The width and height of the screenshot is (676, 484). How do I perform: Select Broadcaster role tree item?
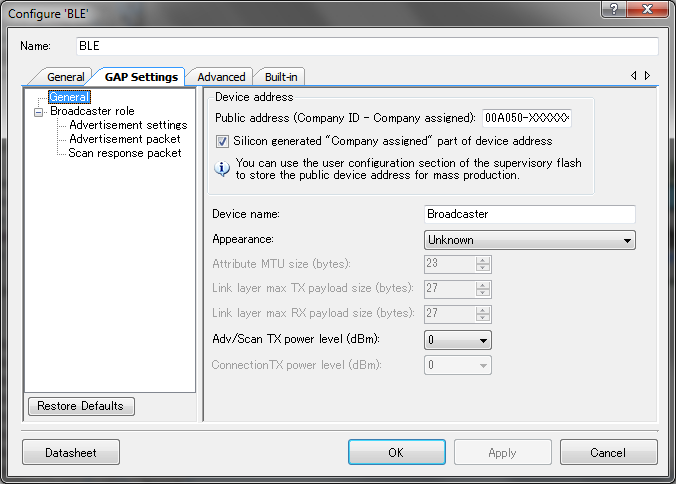[92, 111]
